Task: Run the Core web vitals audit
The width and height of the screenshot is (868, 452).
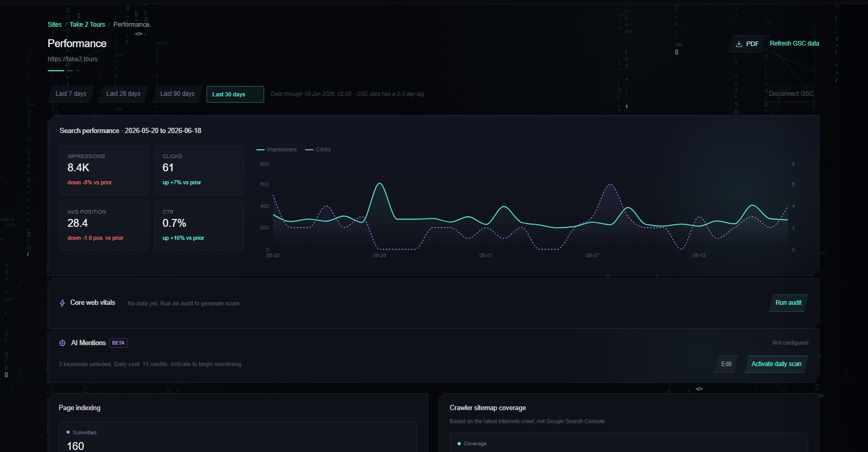Action: tap(788, 303)
